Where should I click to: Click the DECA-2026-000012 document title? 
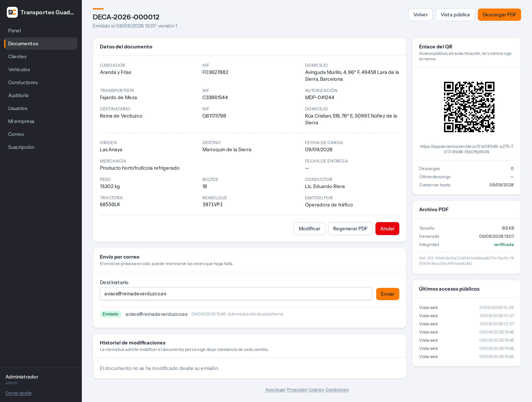tap(126, 17)
